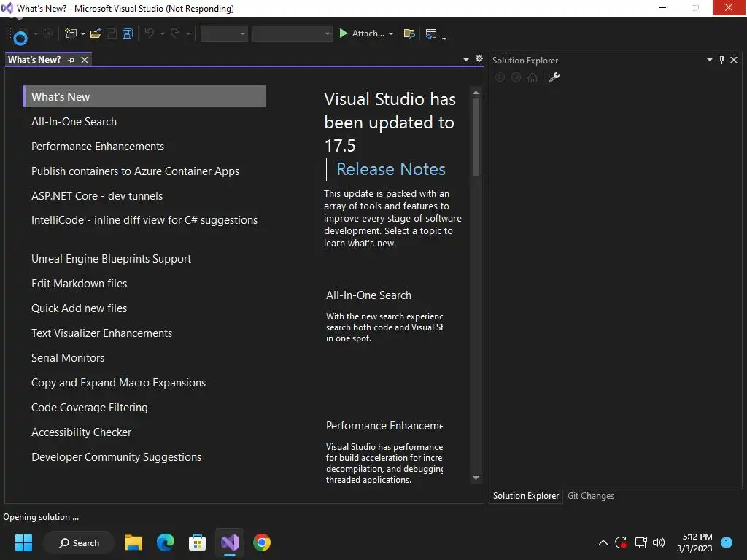
Task: Select Serial Monitors topic
Action: pyautogui.click(x=68, y=357)
